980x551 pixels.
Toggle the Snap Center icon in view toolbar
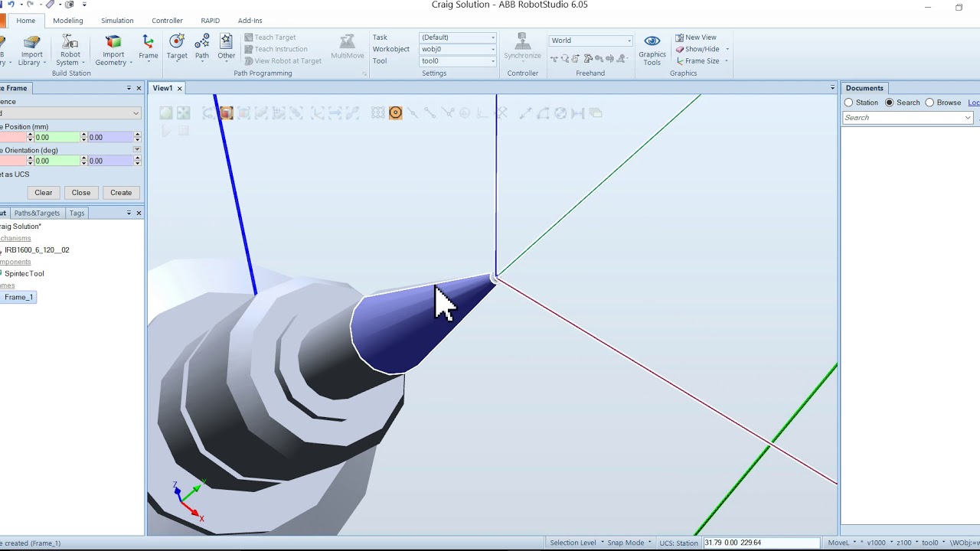coord(395,113)
